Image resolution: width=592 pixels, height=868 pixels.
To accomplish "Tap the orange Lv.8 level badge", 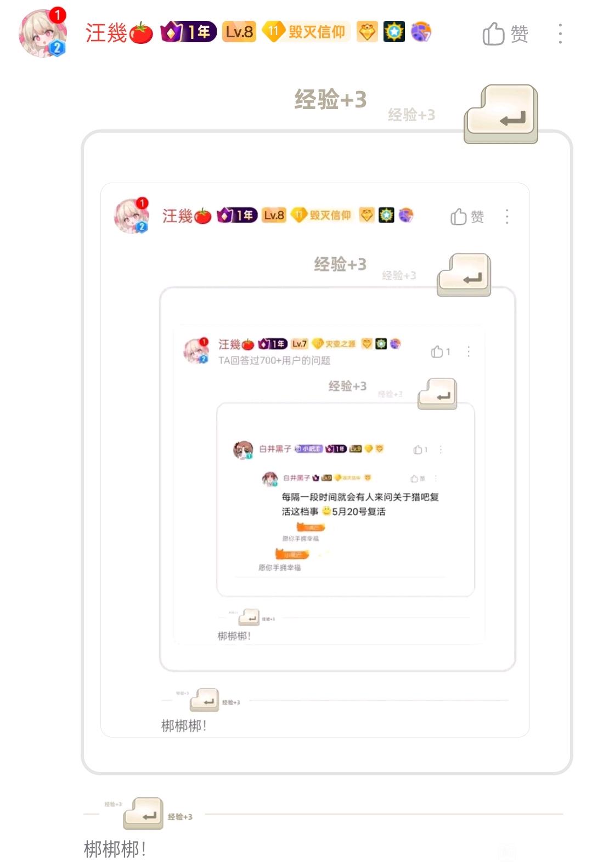I will click(239, 32).
